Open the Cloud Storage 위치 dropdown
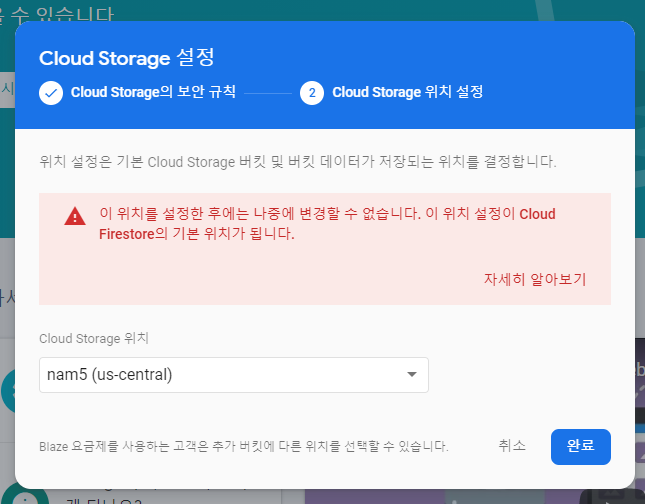 [x=234, y=375]
